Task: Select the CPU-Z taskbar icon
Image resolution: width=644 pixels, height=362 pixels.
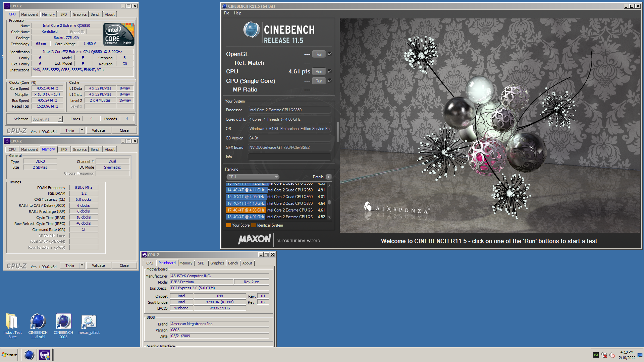Action: [x=45, y=355]
